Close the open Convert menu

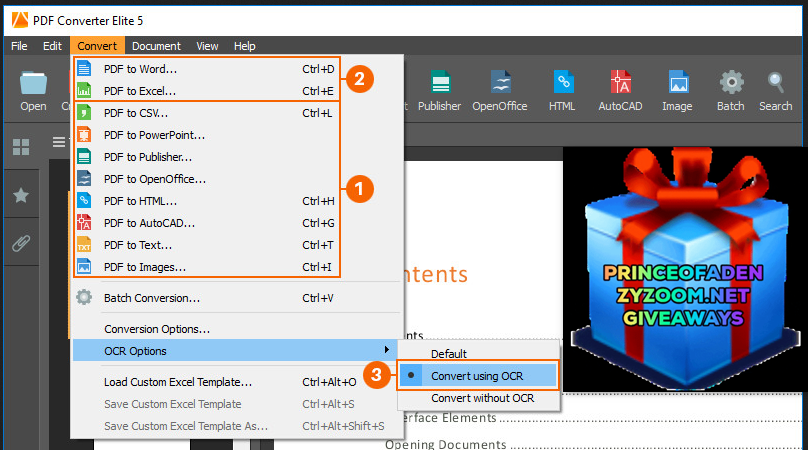pos(97,46)
